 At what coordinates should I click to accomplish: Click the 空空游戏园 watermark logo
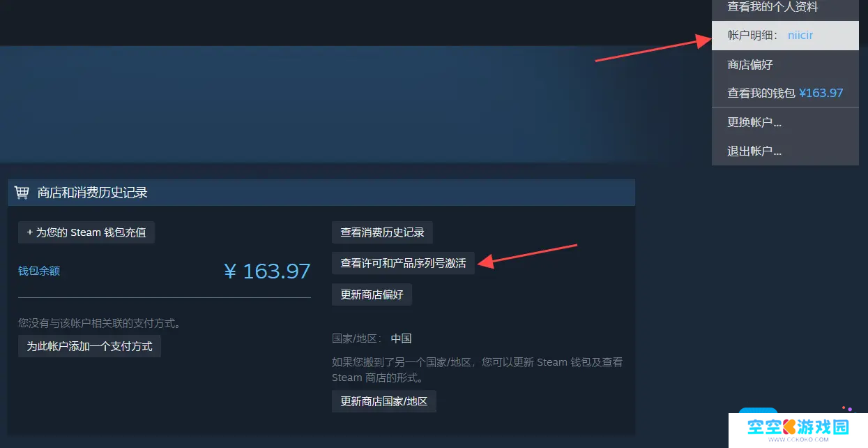[798, 430]
